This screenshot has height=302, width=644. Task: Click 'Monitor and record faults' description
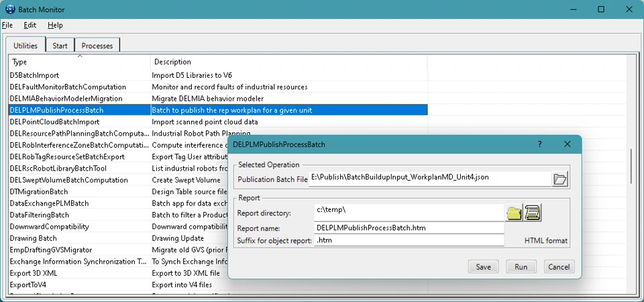point(229,87)
